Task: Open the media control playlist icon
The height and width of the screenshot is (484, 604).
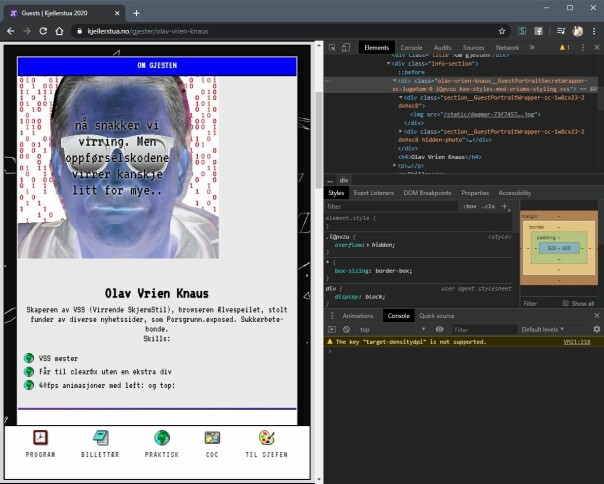Action: [561, 31]
